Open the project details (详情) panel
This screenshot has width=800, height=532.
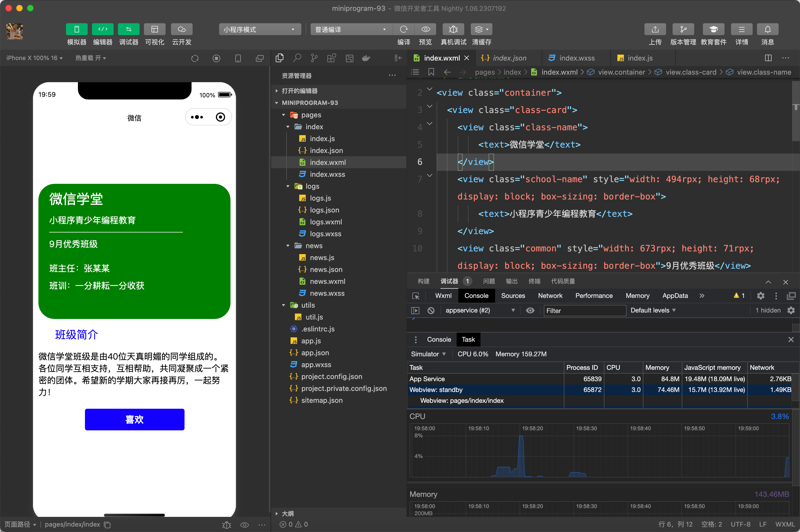[x=742, y=29]
